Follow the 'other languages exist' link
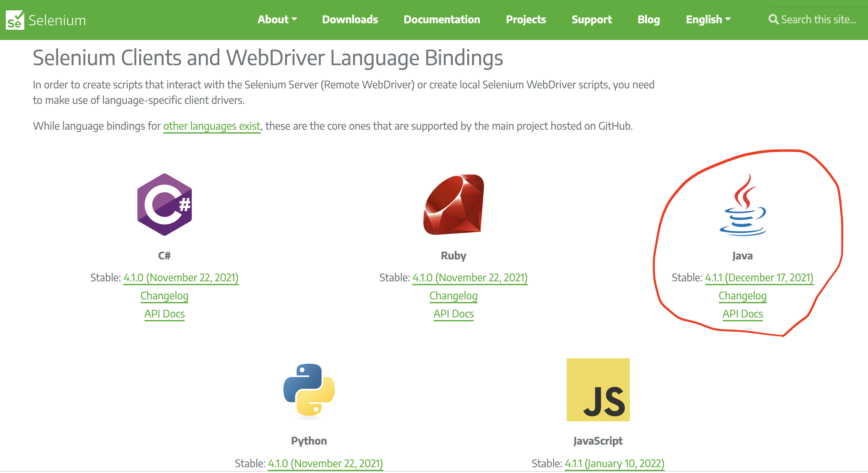The width and height of the screenshot is (868, 473). click(212, 126)
